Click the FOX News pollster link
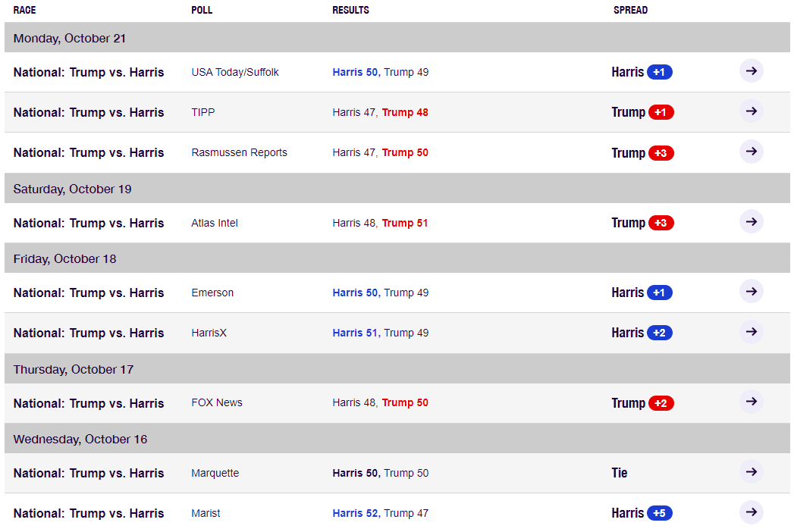The width and height of the screenshot is (794, 532). pos(217,403)
